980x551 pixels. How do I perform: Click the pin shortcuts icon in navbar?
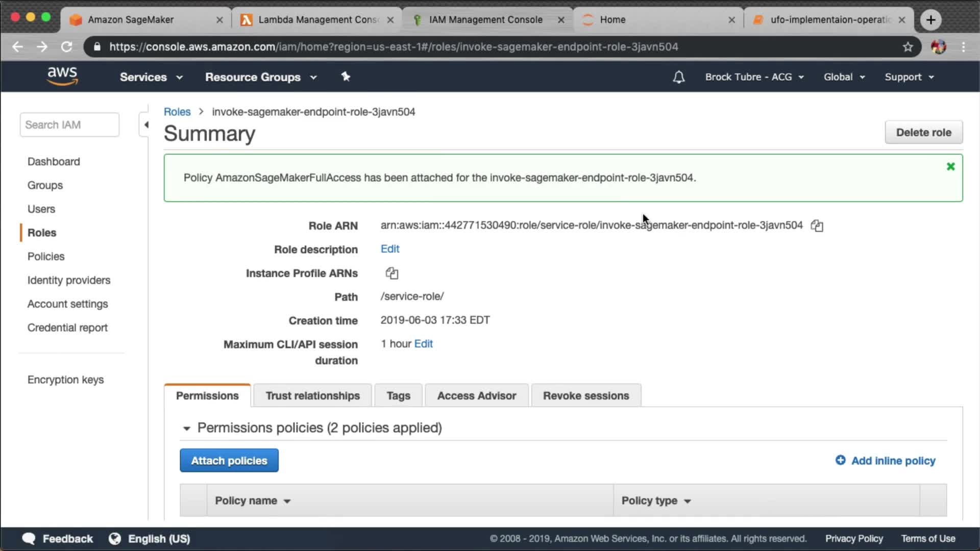coord(346,77)
